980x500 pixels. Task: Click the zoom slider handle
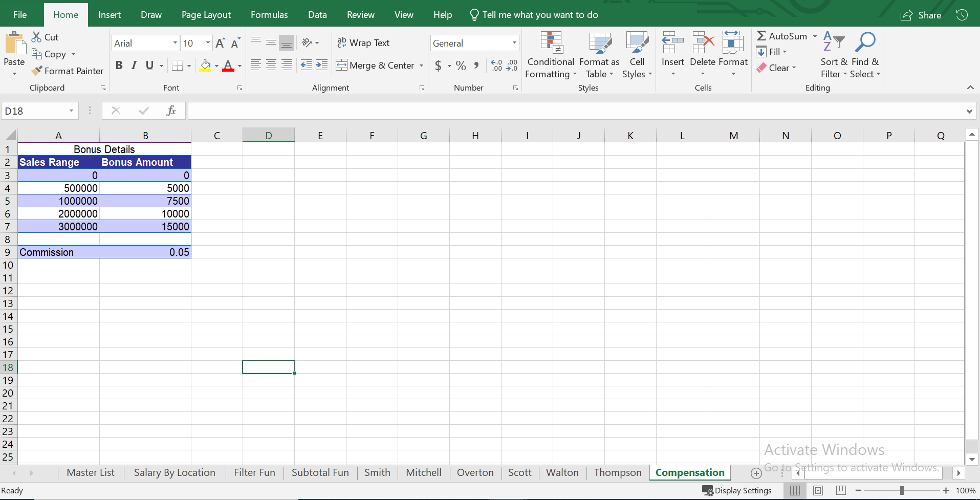click(902, 490)
